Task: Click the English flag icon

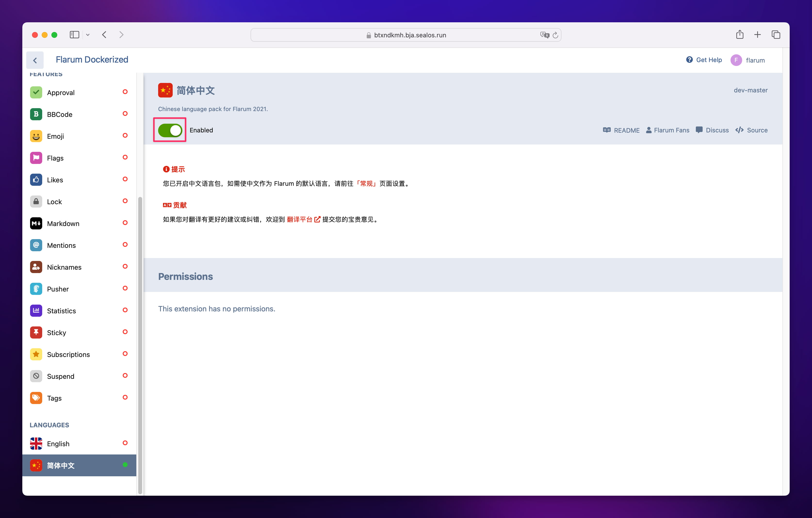Action: (x=36, y=444)
